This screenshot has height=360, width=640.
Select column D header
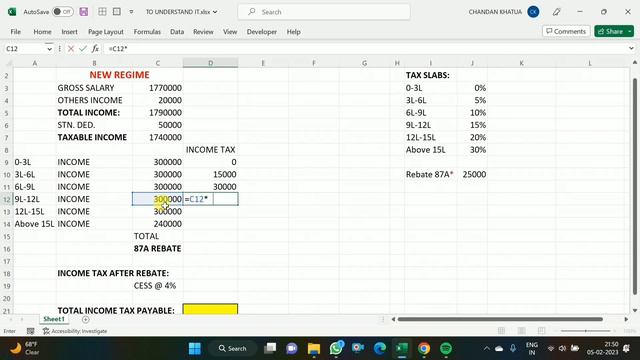click(211, 63)
